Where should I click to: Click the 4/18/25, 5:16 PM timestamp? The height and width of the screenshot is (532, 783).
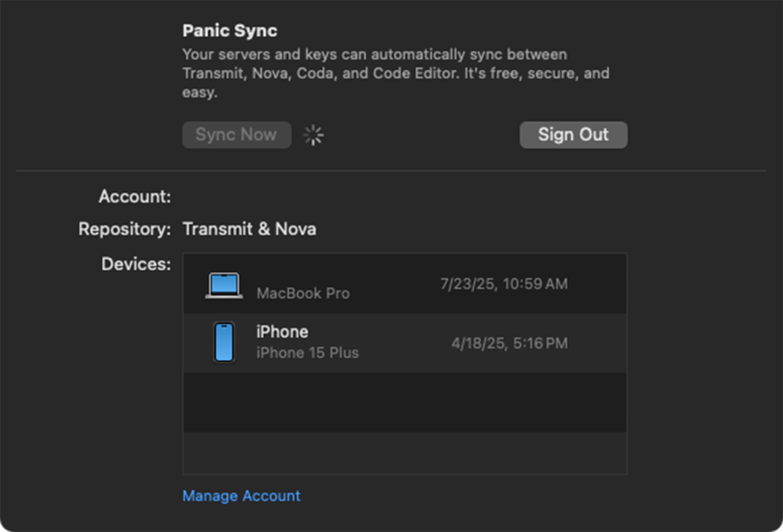tap(510, 343)
